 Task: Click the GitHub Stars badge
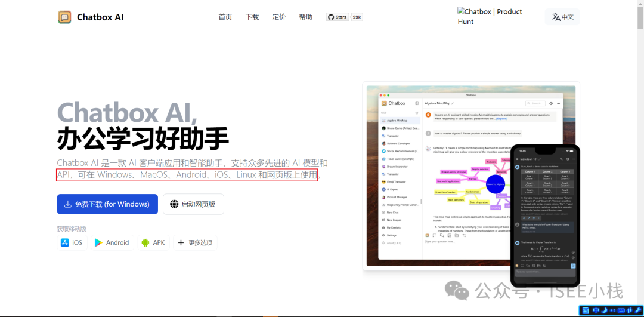click(x=338, y=17)
